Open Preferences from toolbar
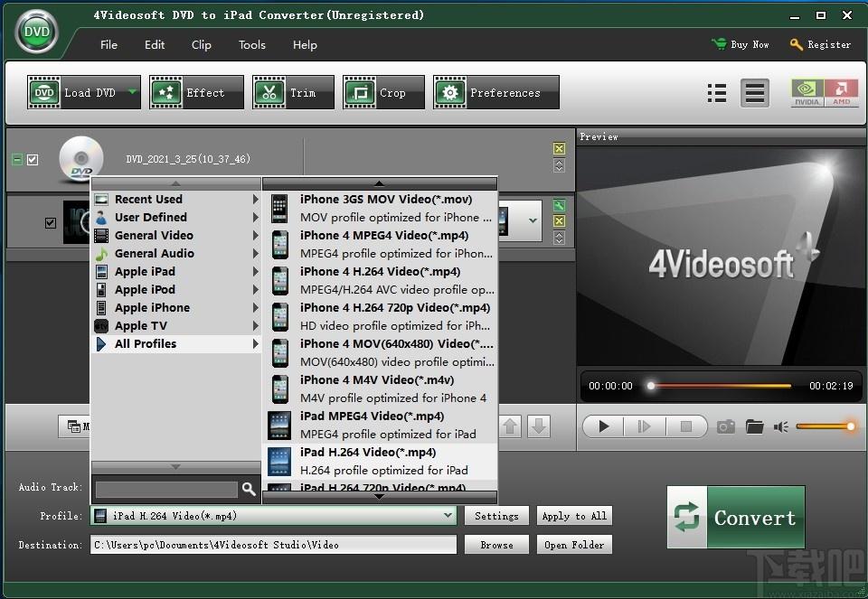The image size is (868, 599). (496, 92)
